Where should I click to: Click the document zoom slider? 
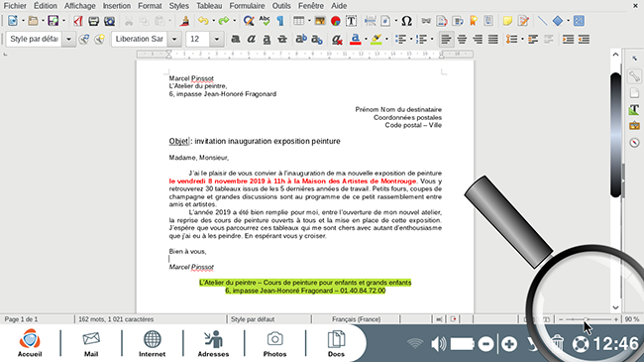tap(589, 319)
